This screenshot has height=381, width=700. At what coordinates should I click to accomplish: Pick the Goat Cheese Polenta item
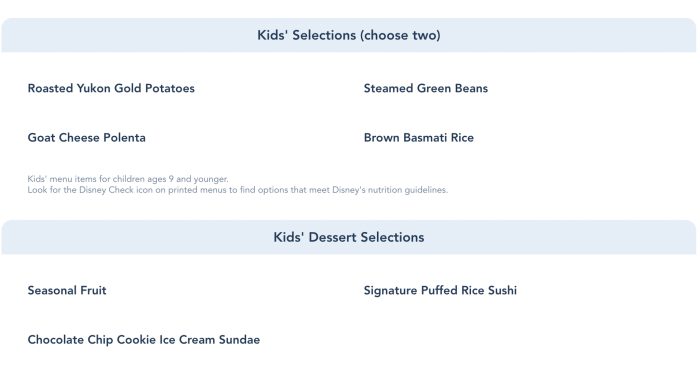[x=87, y=138]
